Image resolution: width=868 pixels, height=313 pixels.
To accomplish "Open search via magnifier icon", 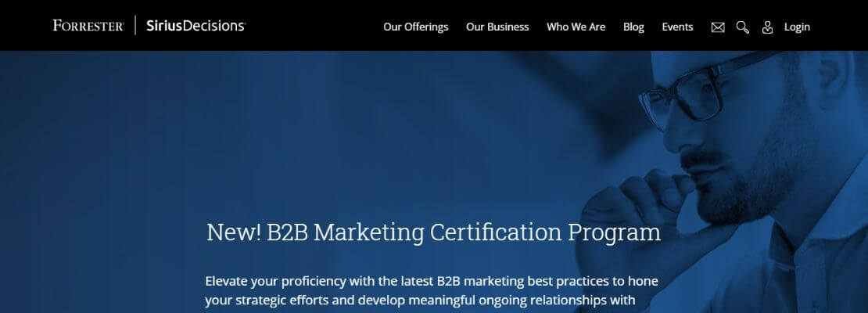I will coord(742,27).
